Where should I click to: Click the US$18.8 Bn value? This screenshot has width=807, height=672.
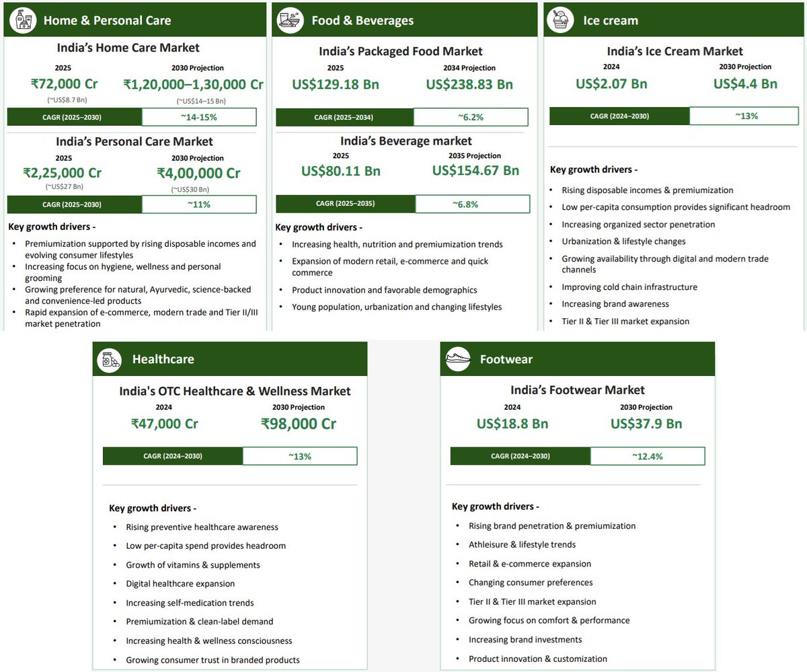(512, 424)
